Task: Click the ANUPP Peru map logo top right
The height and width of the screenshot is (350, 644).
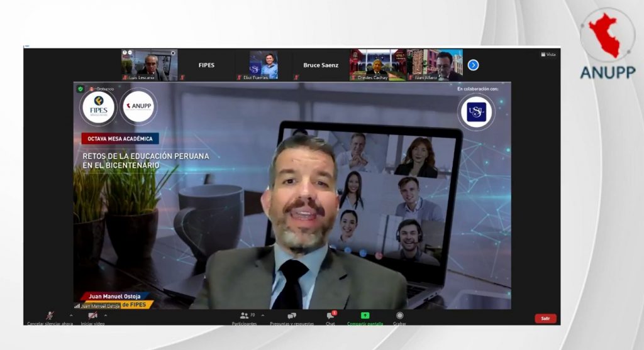Action: 608,45
